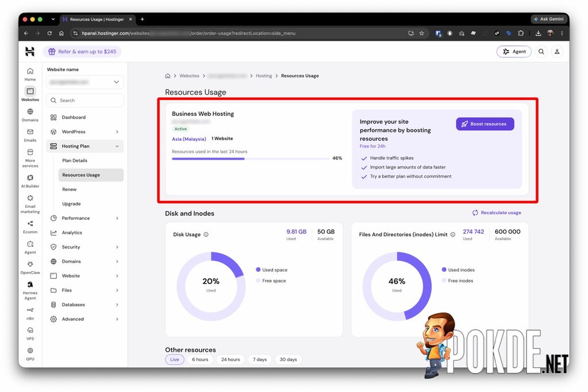
Task: Click the inodes 46% donut chart
Action: (397, 286)
